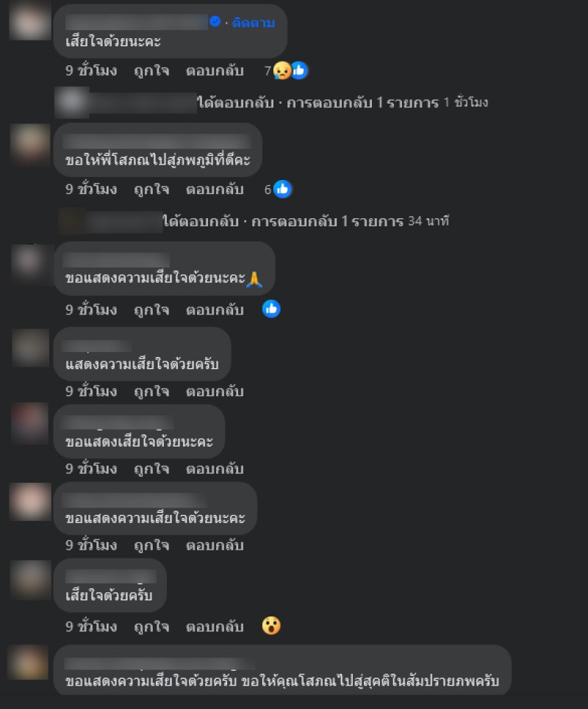Screen dimensions: 588x709
Task: Click the avatar next to the last comment
Action: point(30,663)
